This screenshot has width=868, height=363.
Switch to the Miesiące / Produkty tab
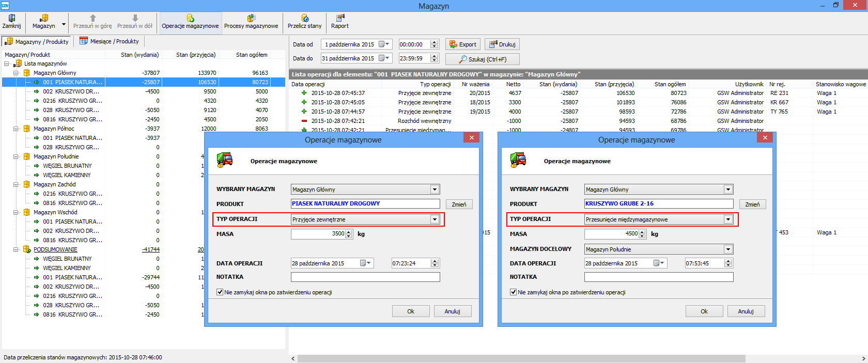(109, 41)
